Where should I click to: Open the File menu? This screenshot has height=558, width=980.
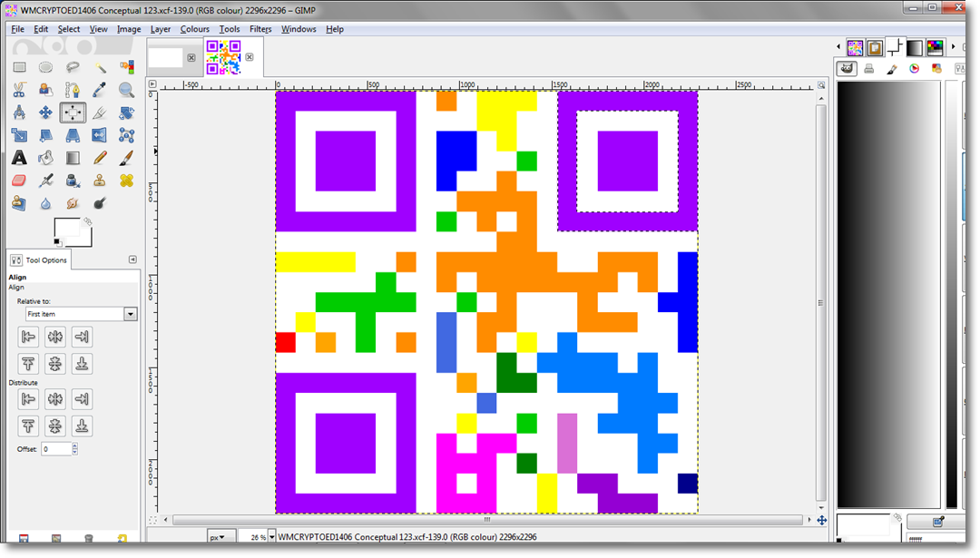pos(17,29)
